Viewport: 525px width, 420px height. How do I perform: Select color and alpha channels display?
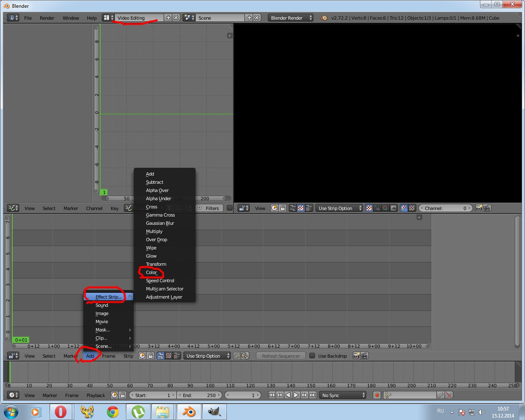404,208
